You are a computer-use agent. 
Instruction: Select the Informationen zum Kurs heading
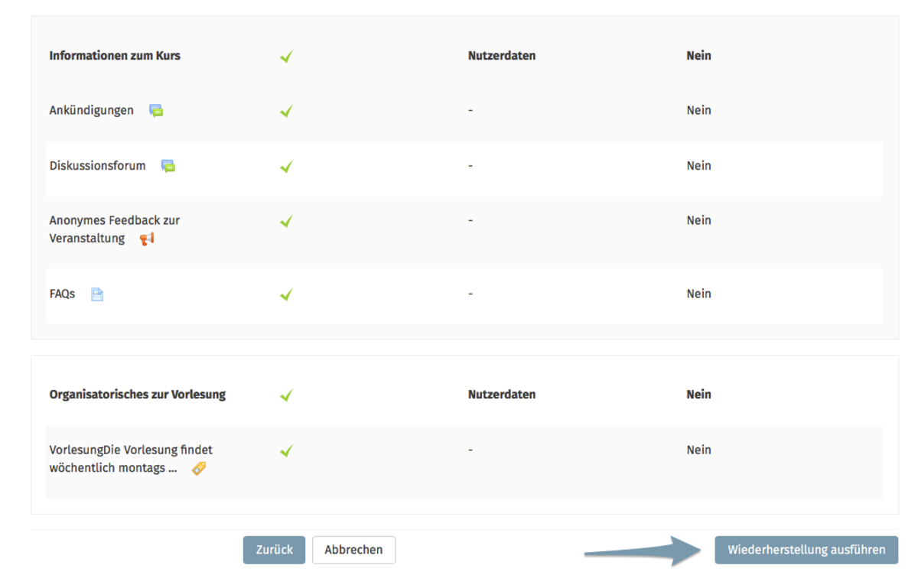115,56
